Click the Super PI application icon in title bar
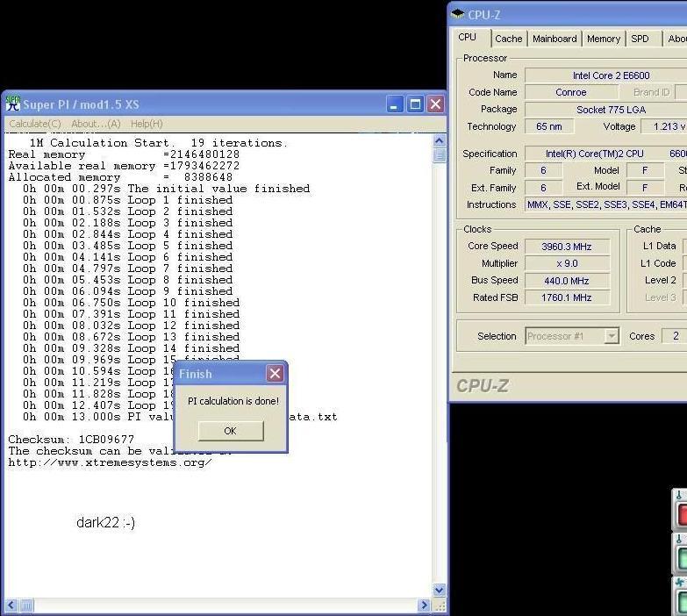This screenshot has height=616, width=687. click(x=13, y=104)
